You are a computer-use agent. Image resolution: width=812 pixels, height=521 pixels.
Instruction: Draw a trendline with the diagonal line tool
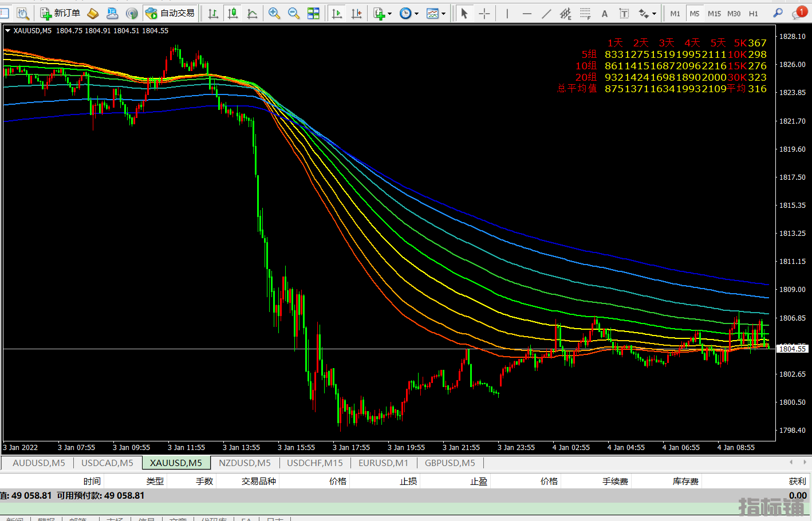click(546, 13)
